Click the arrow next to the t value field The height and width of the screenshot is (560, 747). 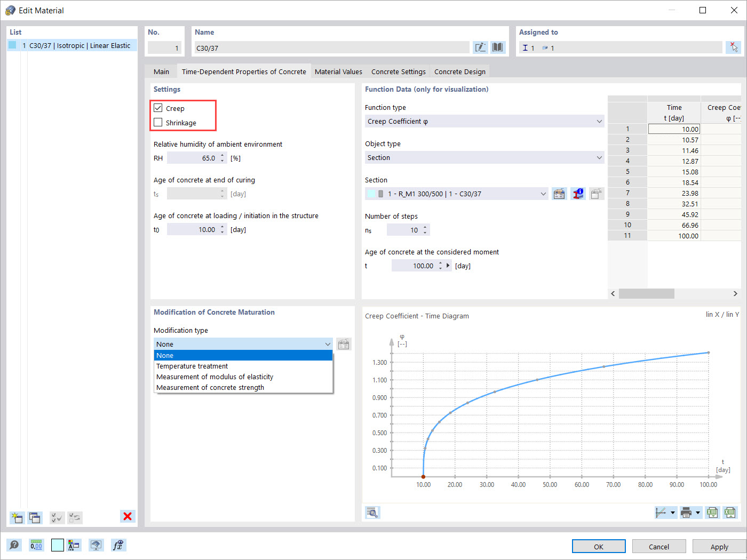tap(448, 266)
